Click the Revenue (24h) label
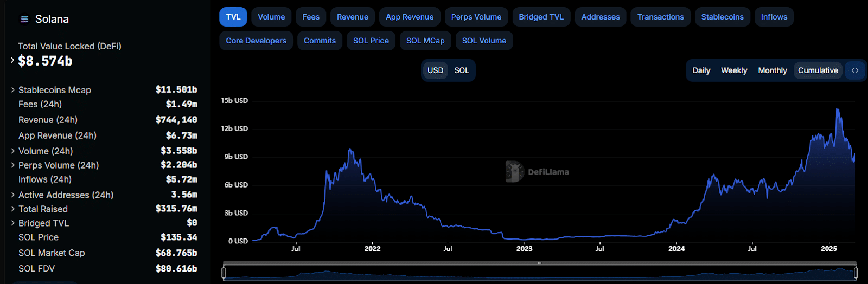The width and height of the screenshot is (868, 284). (48, 120)
